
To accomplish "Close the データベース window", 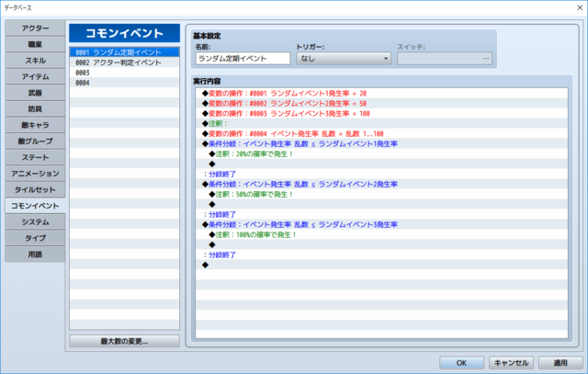I will tap(580, 7).
